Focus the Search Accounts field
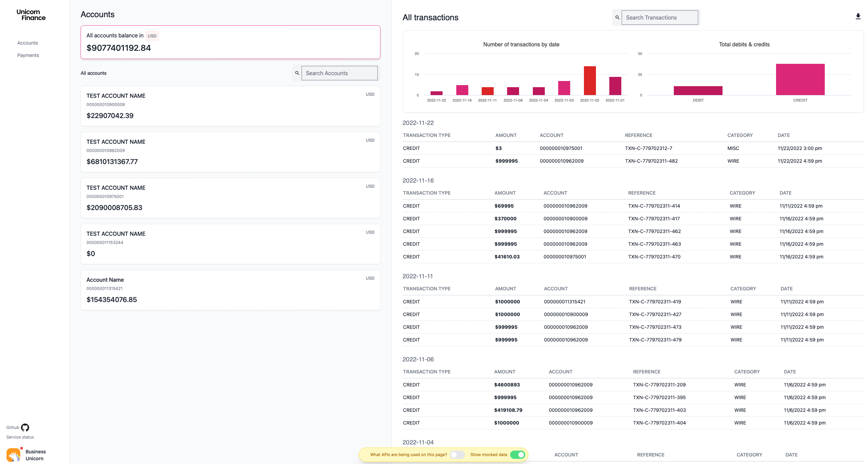Viewport: 868px width, 464px height. tap(339, 73)
